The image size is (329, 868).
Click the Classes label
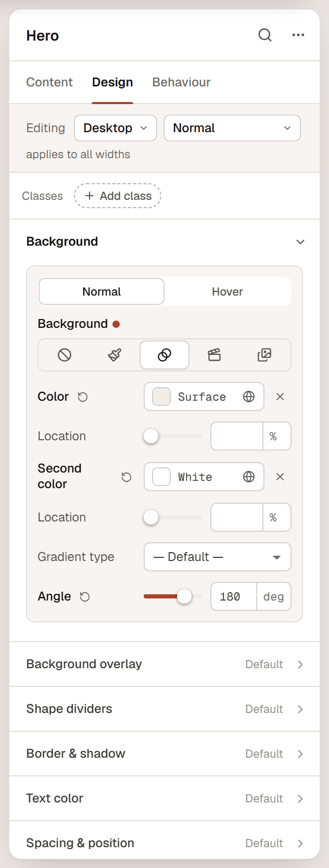42,196
